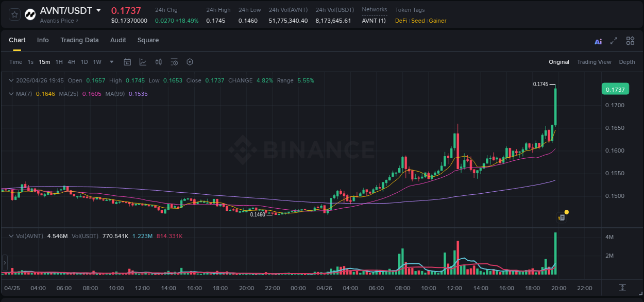
Task: Collapse the OHLC info row chevron
Action: click(10, 80)
